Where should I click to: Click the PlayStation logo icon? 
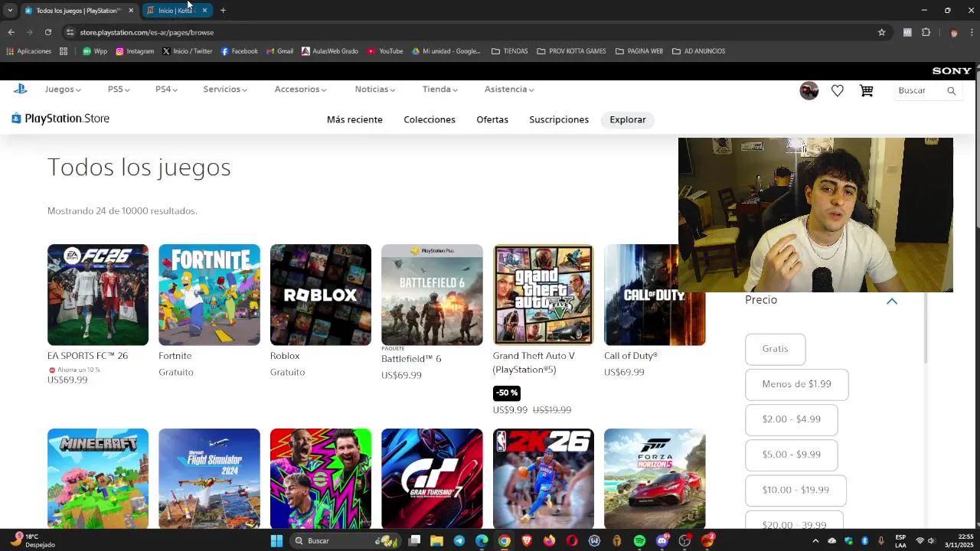click(21, 89)
